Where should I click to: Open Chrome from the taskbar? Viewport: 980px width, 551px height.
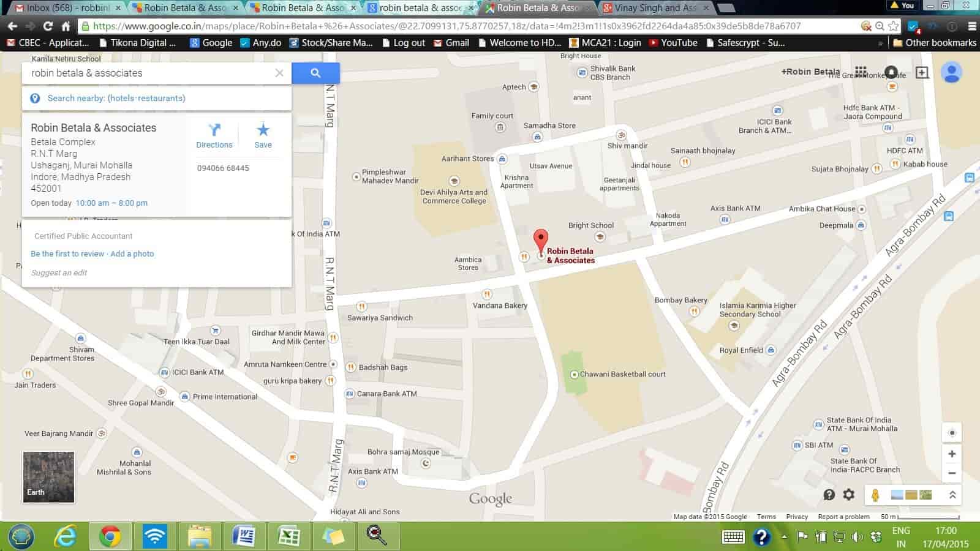pyautogui.click(x=110, y=537)
